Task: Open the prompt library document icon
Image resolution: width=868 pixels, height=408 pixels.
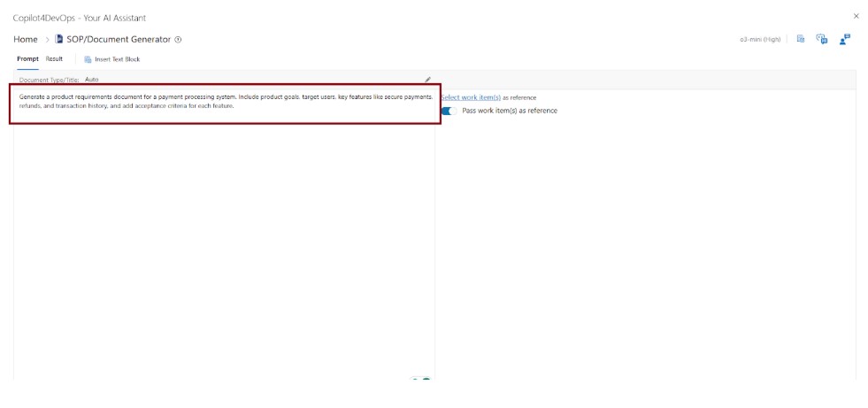Action: pyautogui.click(x=801, y=39)
